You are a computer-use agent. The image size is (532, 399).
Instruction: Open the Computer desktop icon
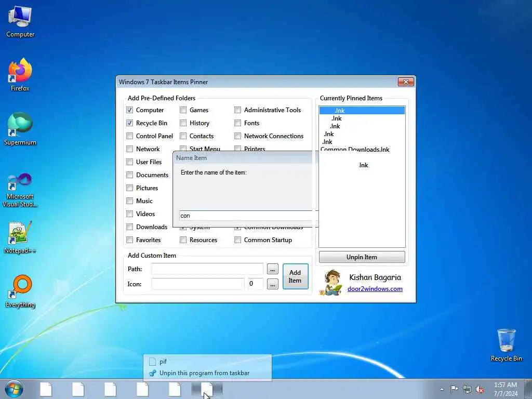click(20, 22)
